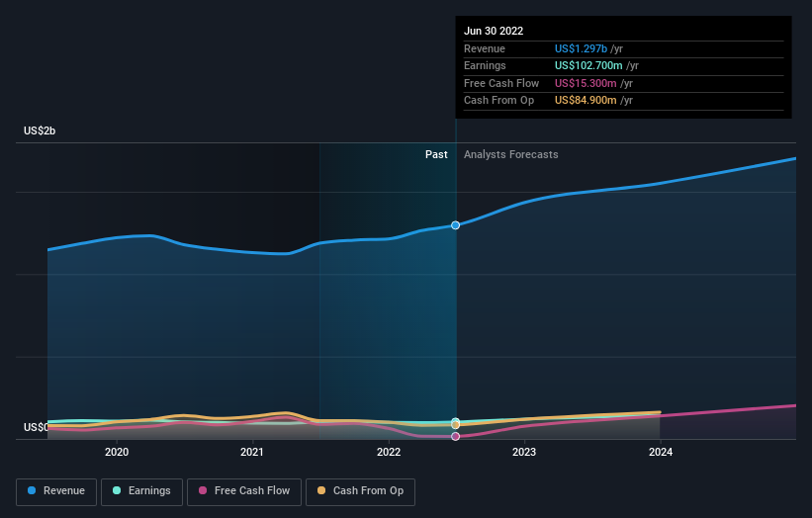
Task: Click the orange Cash From Op data point marker
Action: 455,425
